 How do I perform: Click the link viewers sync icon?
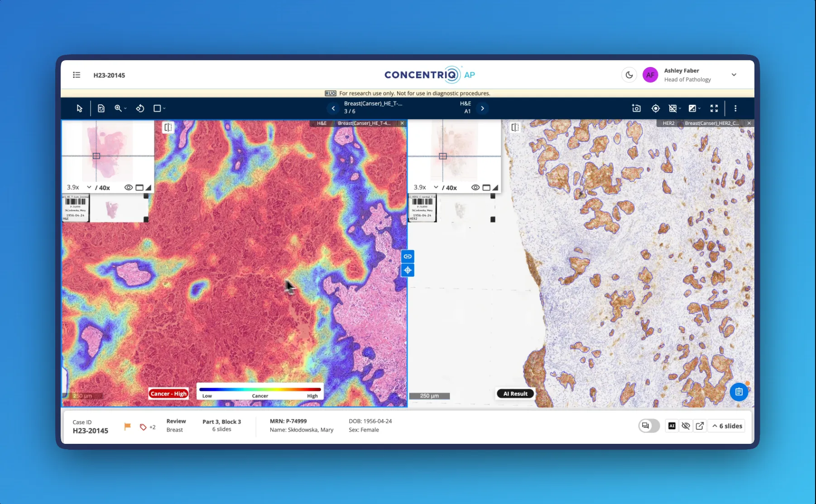point(408,257)
